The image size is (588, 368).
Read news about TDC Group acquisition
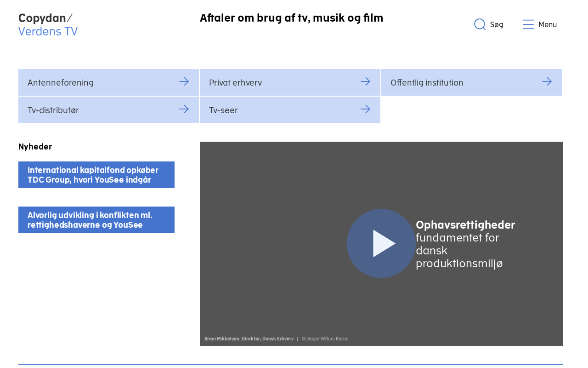96,175
